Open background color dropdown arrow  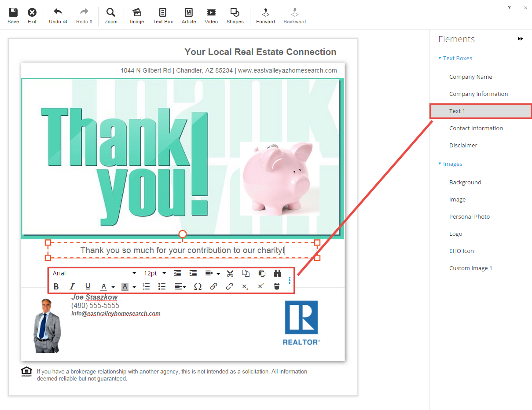[x=134, y=287]
